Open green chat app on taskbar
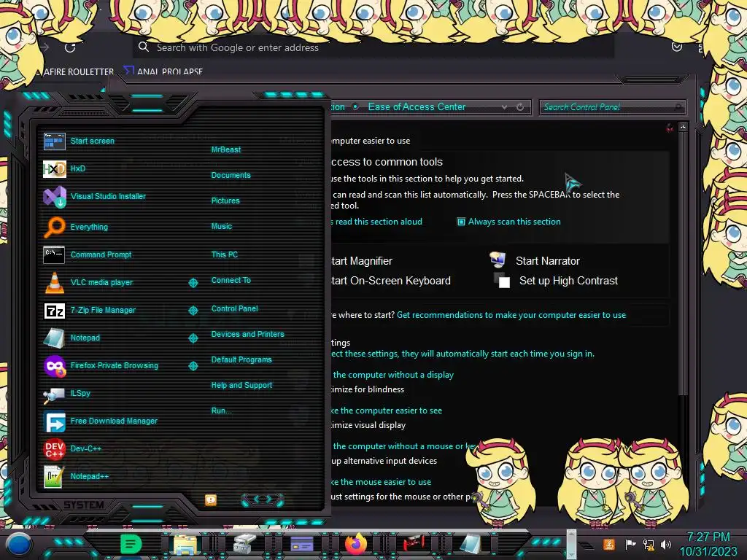Image resolution: width=747 pixels, height=560 pixels. pyautogui.click(x=131, y=544)
